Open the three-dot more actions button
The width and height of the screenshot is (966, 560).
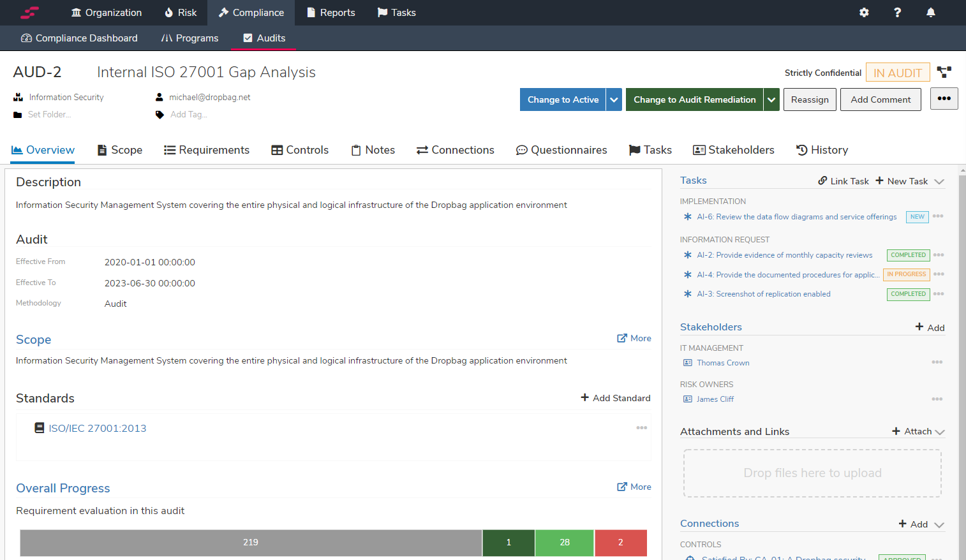coord(944,99)
